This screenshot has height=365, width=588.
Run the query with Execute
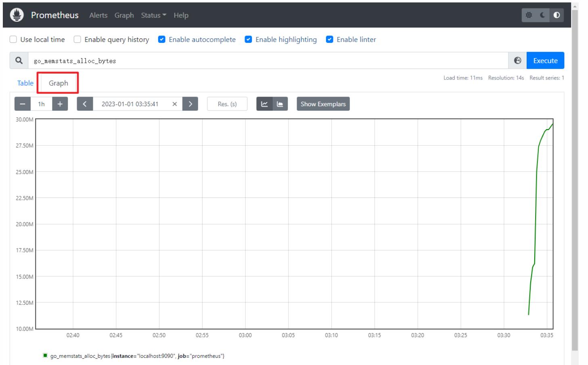click(x=545, y=61)
